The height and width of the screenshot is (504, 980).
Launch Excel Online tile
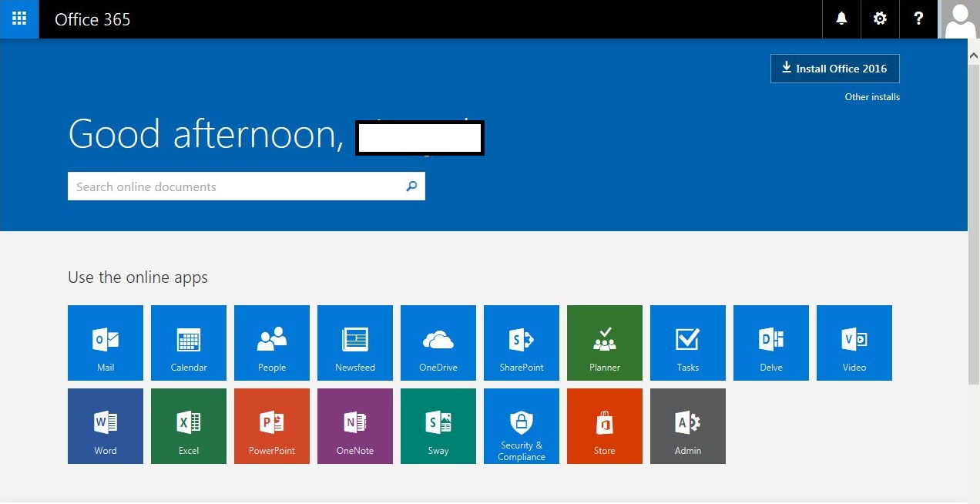click(x=189, y=426)
